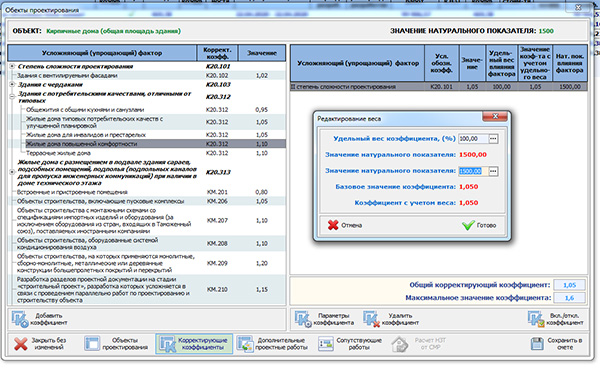The width and height of the screenshot is (600, 368).
Task: Expand the К20.313 tree node
Action: click(x=12, y=172)
